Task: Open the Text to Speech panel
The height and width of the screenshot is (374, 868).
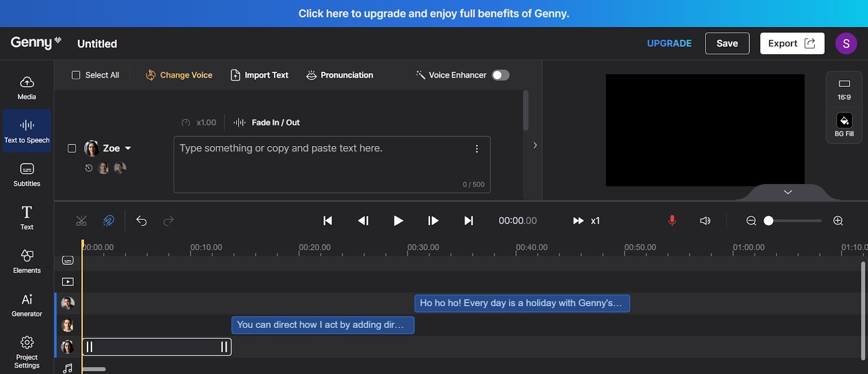Action: click(x=27, y=131)
